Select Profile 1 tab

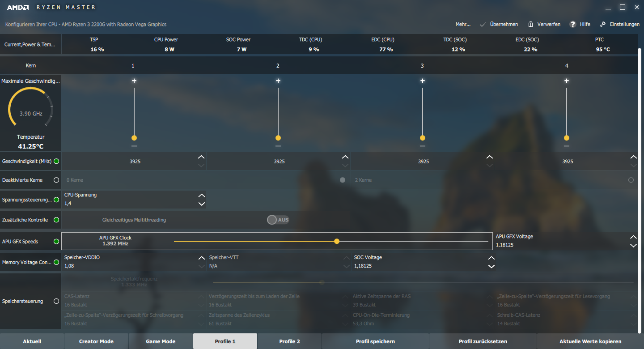click(x=225, y=341)
